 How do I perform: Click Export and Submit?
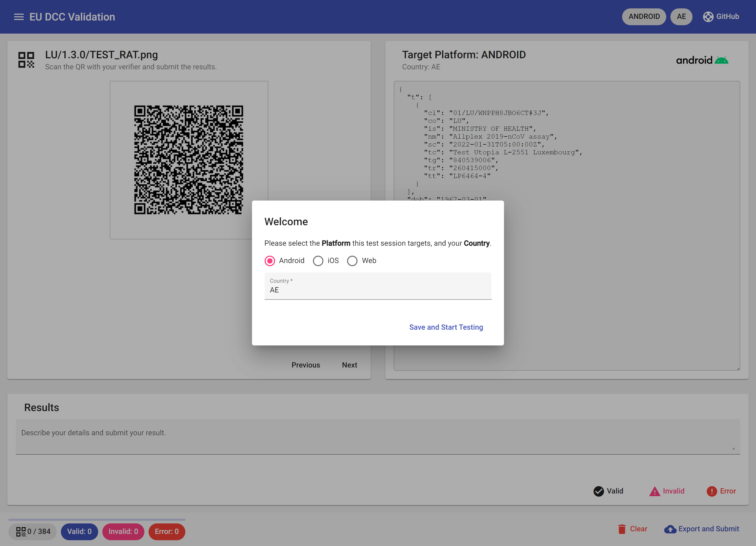pos(702,529)
